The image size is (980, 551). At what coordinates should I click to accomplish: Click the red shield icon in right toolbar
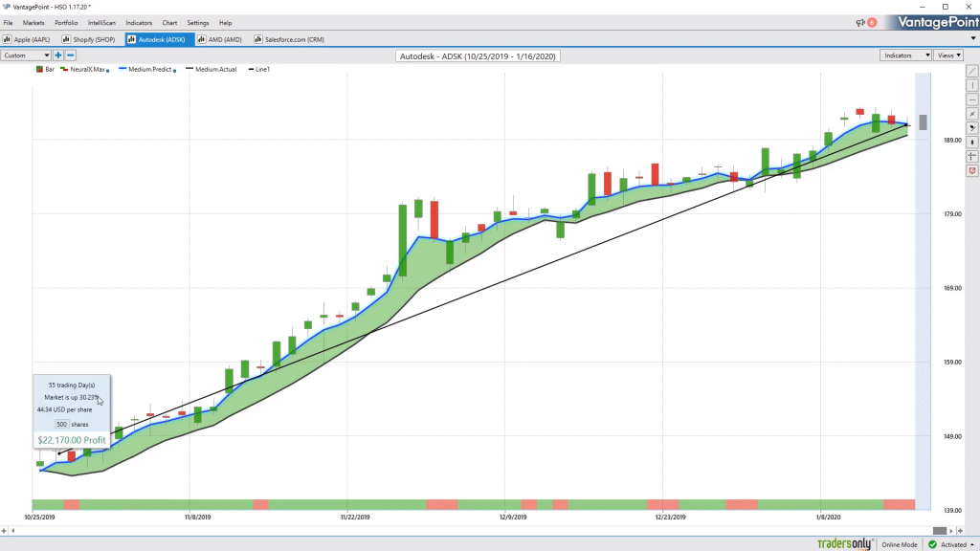pos(972,170)
